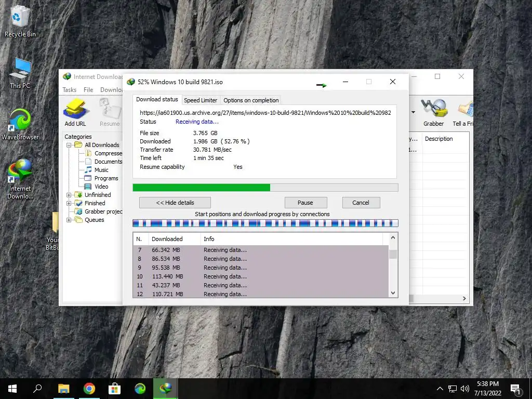Select connection row 10 with 113.440 MB
This screenshot has height=399, width=532.
(x=261, y=276)
